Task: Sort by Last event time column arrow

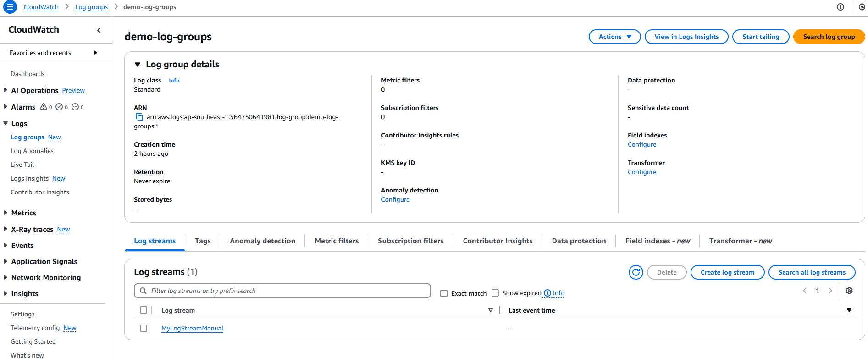Action: (x=849, y=310)
